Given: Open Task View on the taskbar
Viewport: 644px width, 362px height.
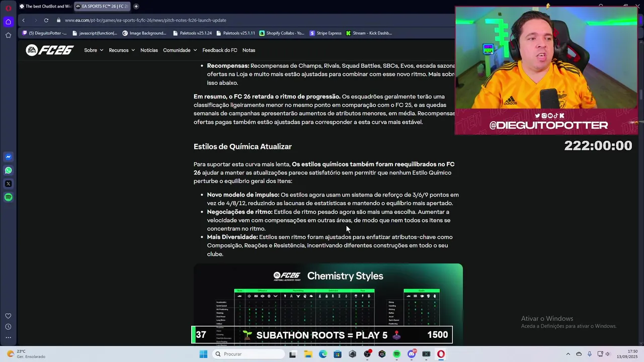Looking at the screenshot, I should (292, 354).
